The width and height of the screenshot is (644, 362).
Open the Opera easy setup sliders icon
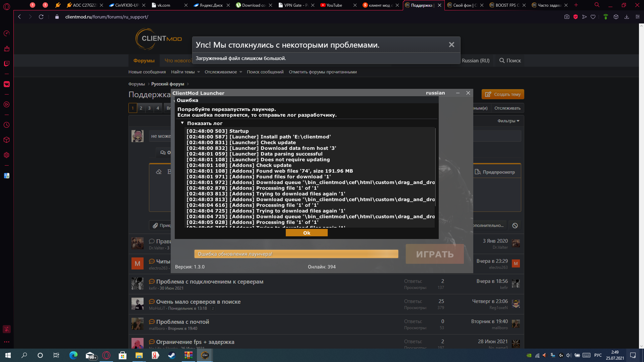(638, 17)
